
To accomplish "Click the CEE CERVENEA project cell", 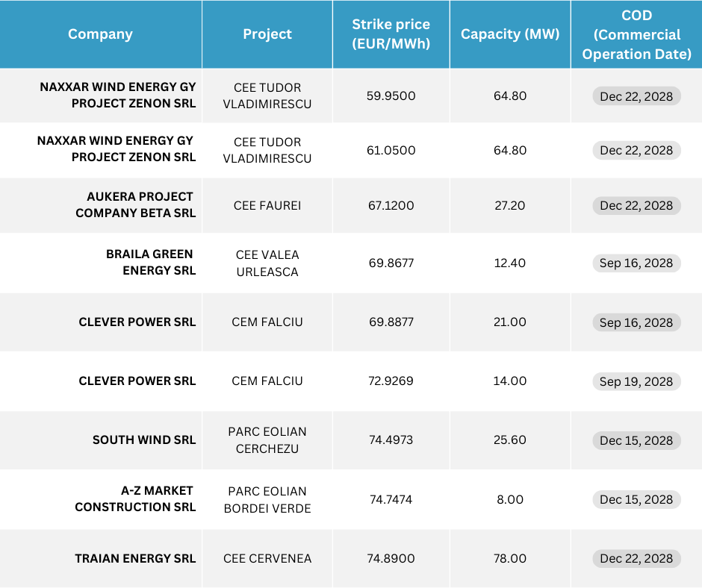I will click(267, 558).
